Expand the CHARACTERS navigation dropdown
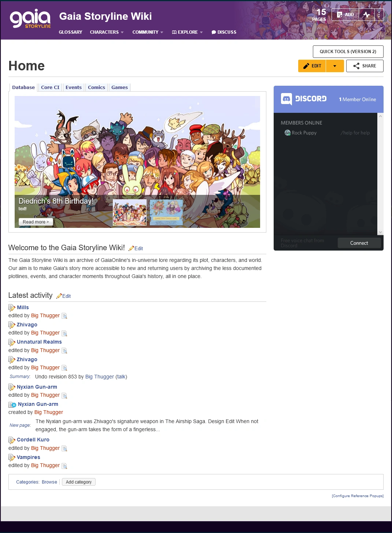Screen dimensions: 392x533 [106, 32]
